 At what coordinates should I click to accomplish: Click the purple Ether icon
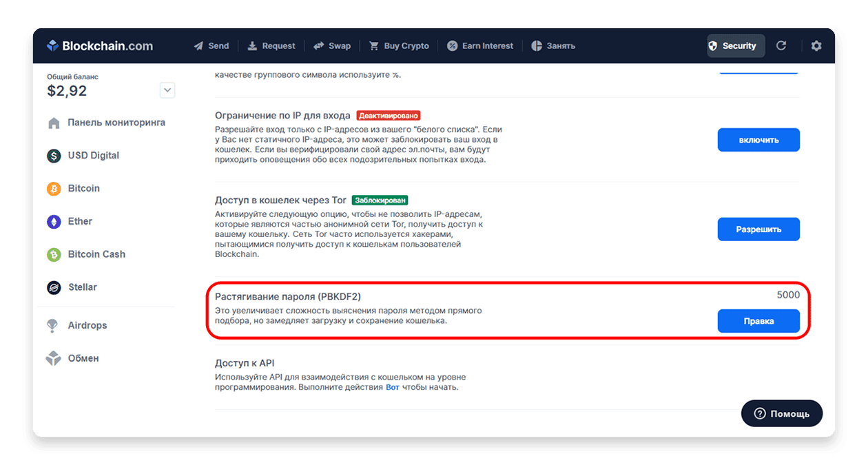point(54,222)
